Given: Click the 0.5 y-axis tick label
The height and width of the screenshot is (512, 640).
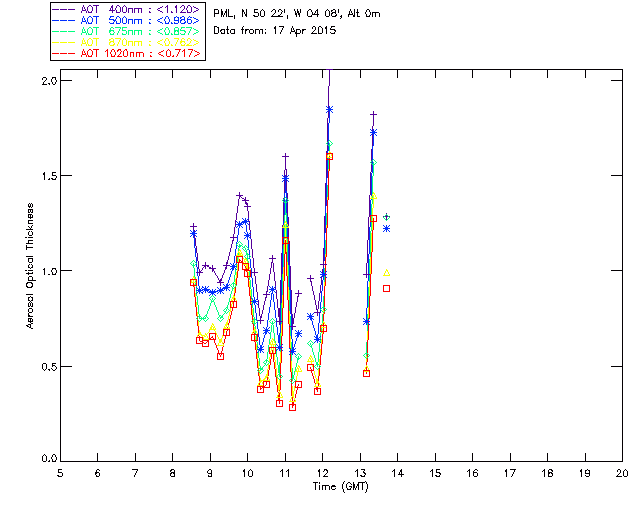Looking at the screenshot, I should 49,366.
